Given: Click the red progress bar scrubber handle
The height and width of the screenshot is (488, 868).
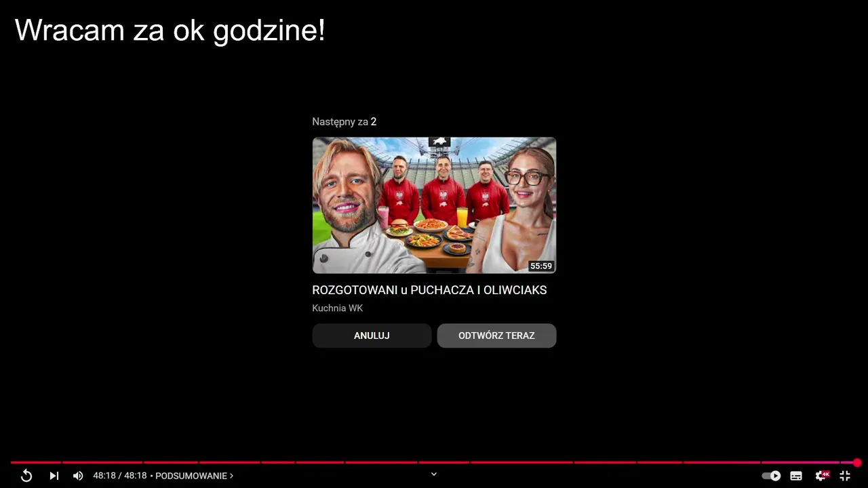Looking at the screenshot, I should click(857, 463).
